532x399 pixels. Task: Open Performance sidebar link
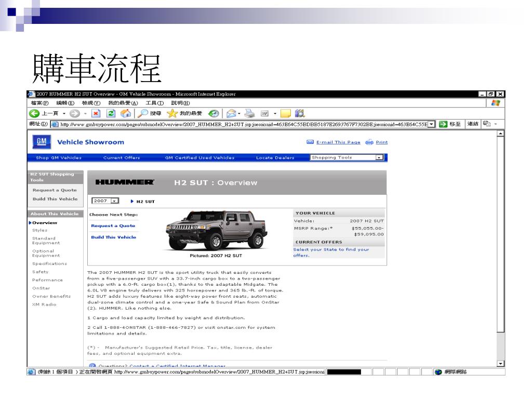[x=47, y=280]
